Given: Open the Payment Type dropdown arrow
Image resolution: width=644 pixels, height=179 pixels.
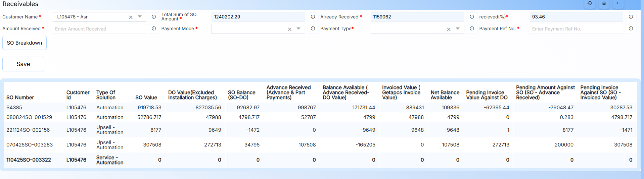Looking at the screenshot, I should click(458, 29).
